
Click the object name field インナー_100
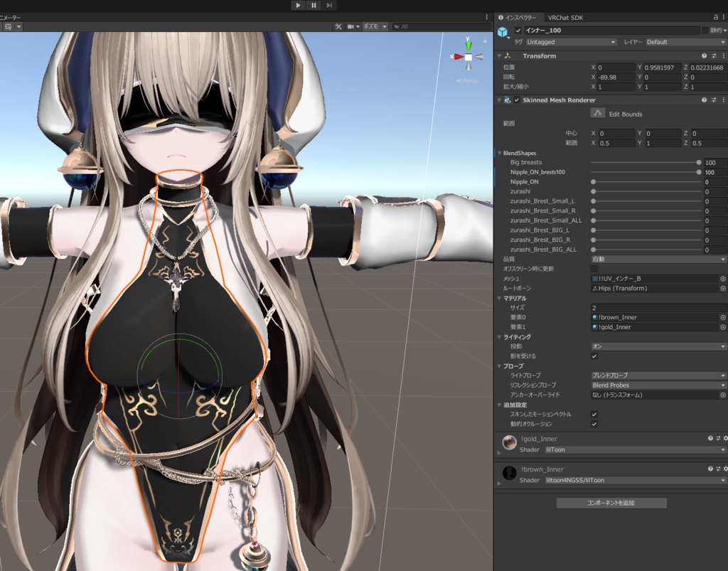click(612, 30)
